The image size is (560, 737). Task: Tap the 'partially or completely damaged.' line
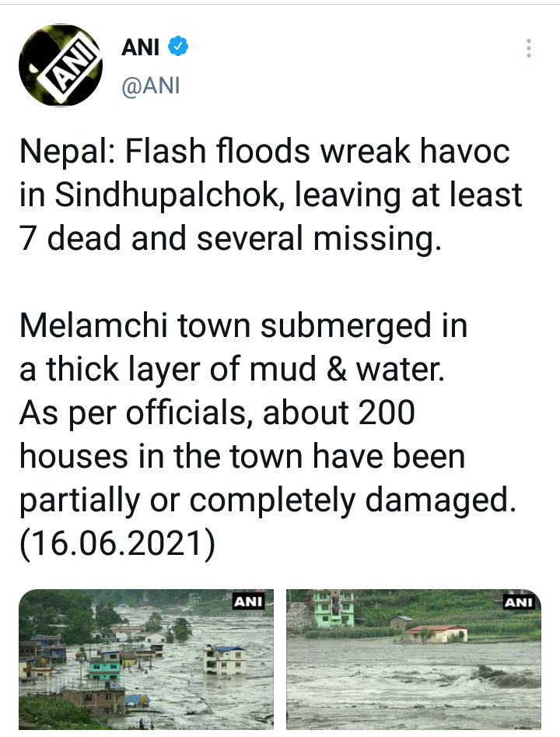pyautogui.click(x=268, y=500)
